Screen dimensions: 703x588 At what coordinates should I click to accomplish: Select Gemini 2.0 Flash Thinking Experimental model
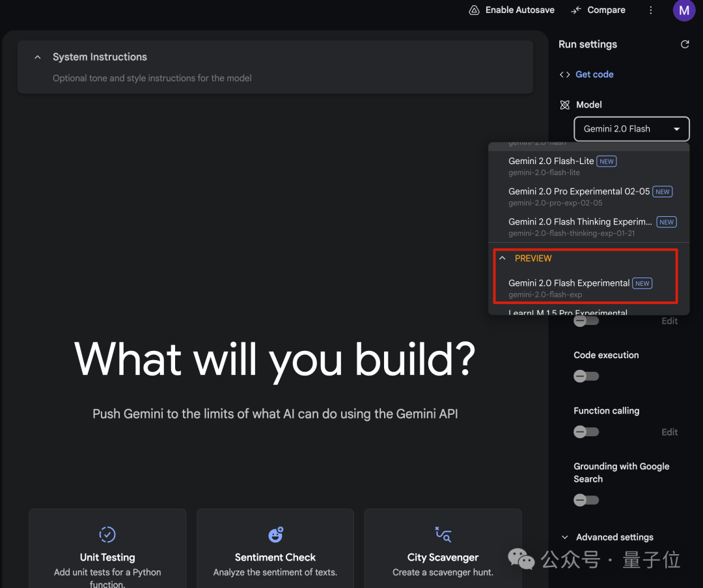[588, 227]
